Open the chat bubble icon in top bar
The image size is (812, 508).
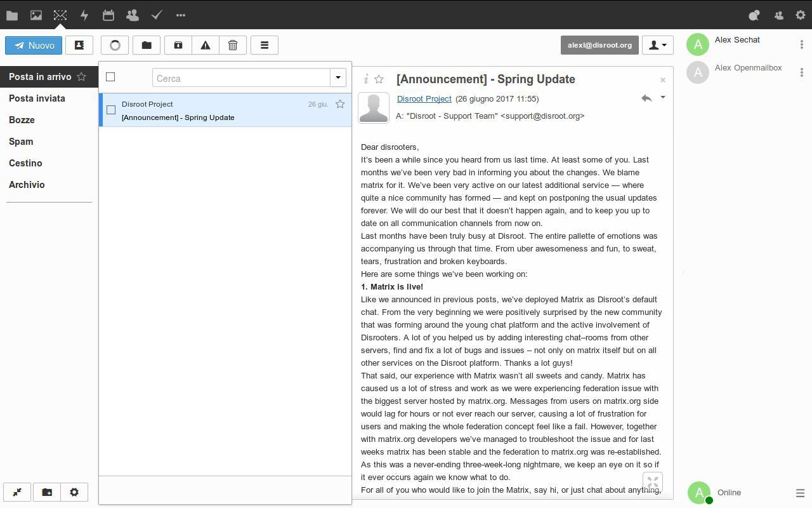point(754,15)
